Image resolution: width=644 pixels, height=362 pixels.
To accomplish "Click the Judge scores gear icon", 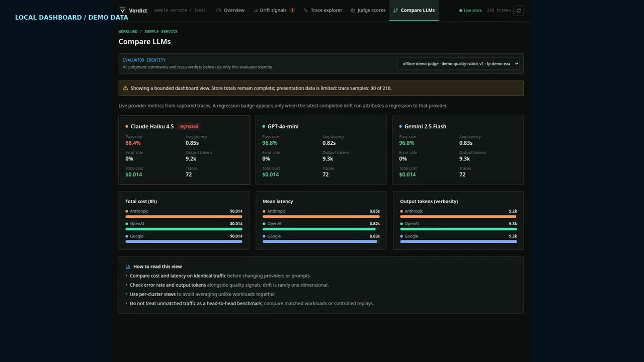I will pos(353,10).
